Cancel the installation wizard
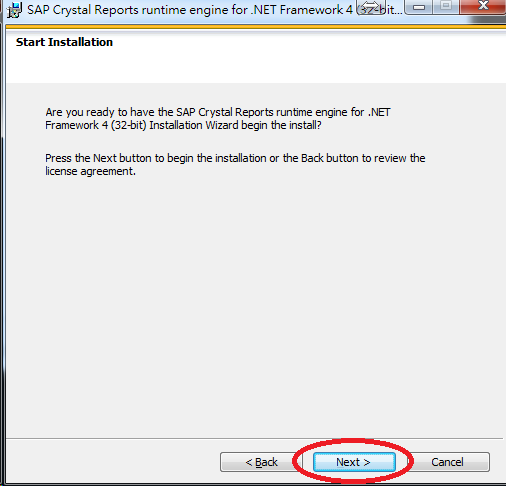The image size is (506, 486). click(x=448, y=462)
